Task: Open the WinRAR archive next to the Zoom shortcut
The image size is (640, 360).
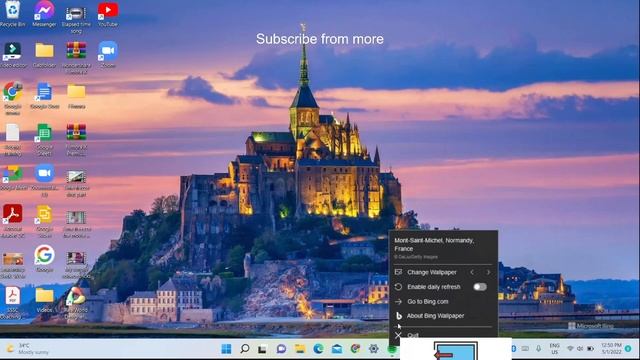Action: [x=76, y=58]
